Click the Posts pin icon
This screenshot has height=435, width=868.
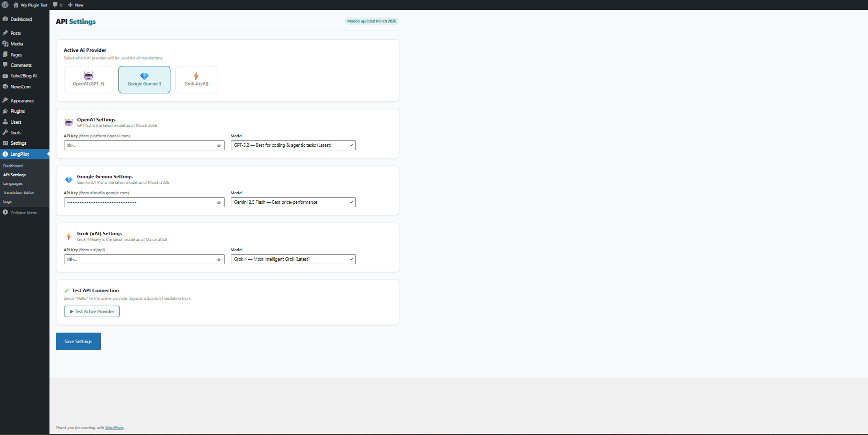pos(5,33)
